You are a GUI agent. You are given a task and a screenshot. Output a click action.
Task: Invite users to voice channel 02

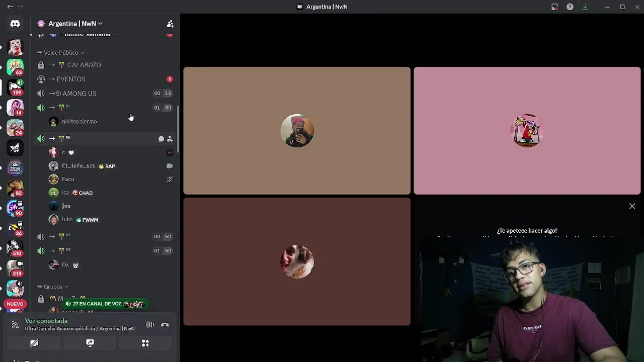(170, 139)
